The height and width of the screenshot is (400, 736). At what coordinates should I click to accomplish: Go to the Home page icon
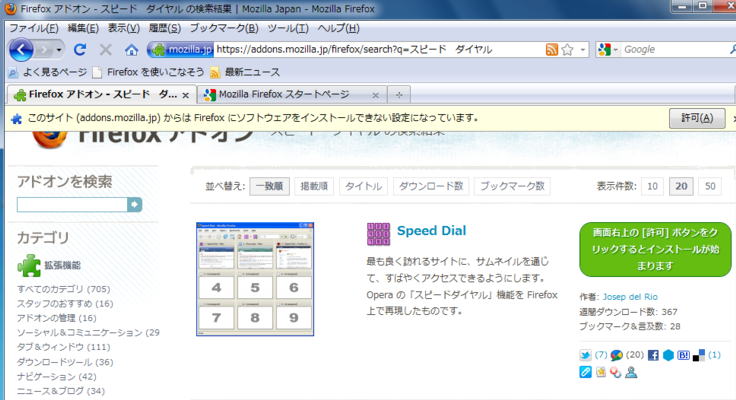[x=131, y=50]
